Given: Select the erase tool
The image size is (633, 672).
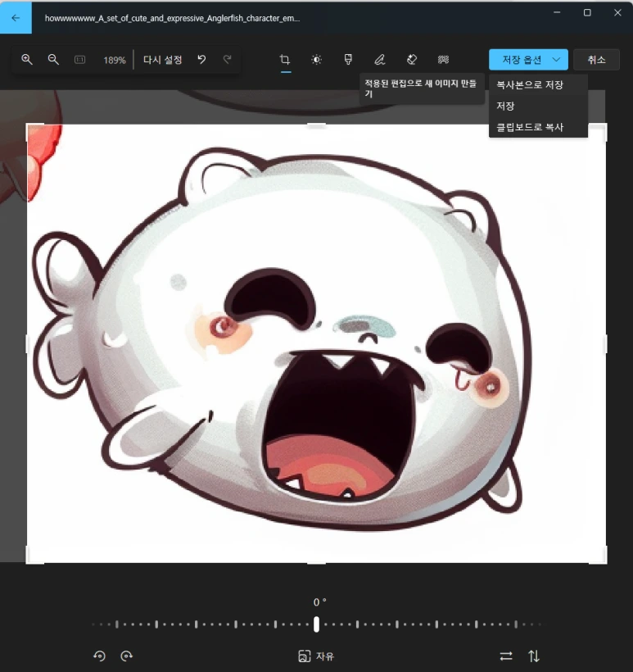Looking at the screenshot, I should point(412,60).
